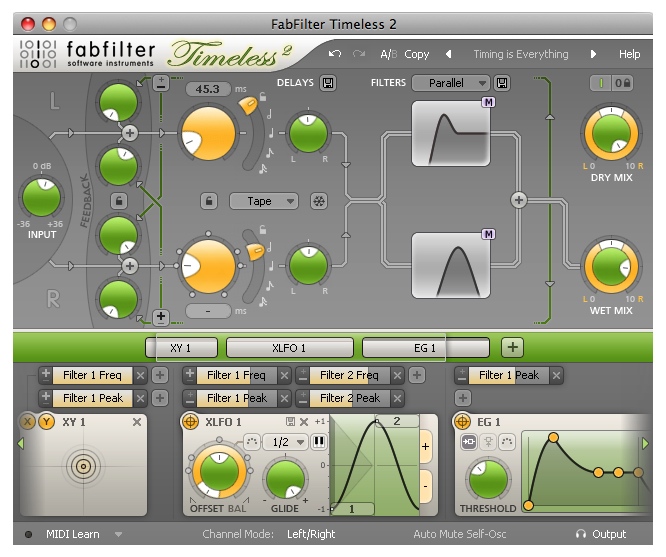The image size is (666, 557).
Task: Click the freeze snowflake icon
Action: [319, 201]
